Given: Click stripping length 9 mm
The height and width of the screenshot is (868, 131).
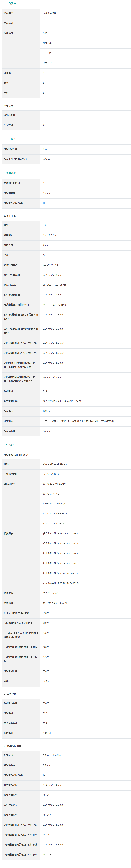Looking at the screenshot, I should click(x=45, y=245).
